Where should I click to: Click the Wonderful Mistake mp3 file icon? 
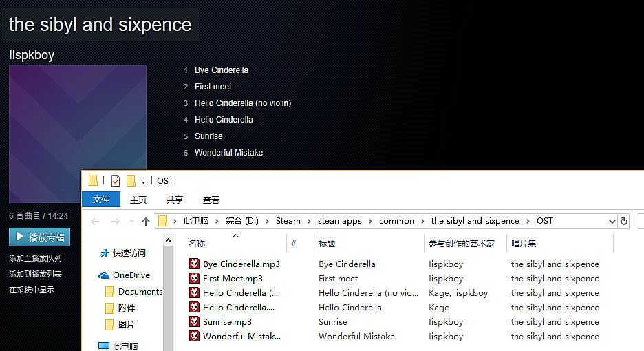click(x=195, y=336)
